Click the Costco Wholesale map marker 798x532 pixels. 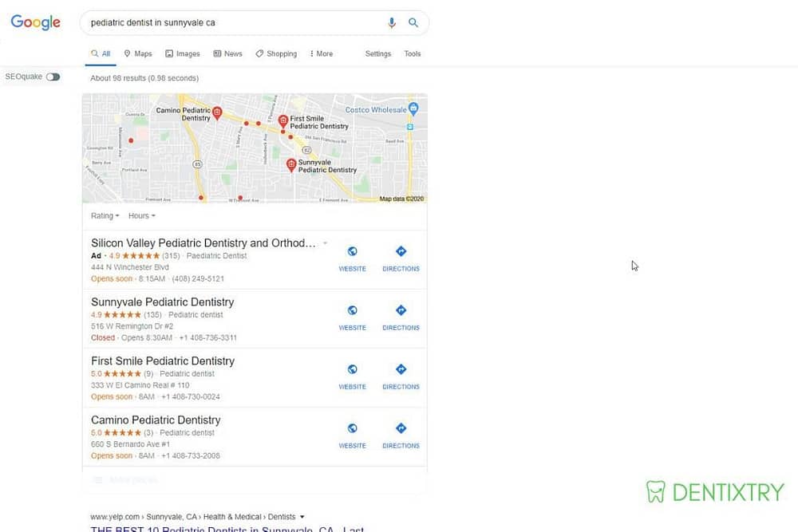click(x=413, y=108)
